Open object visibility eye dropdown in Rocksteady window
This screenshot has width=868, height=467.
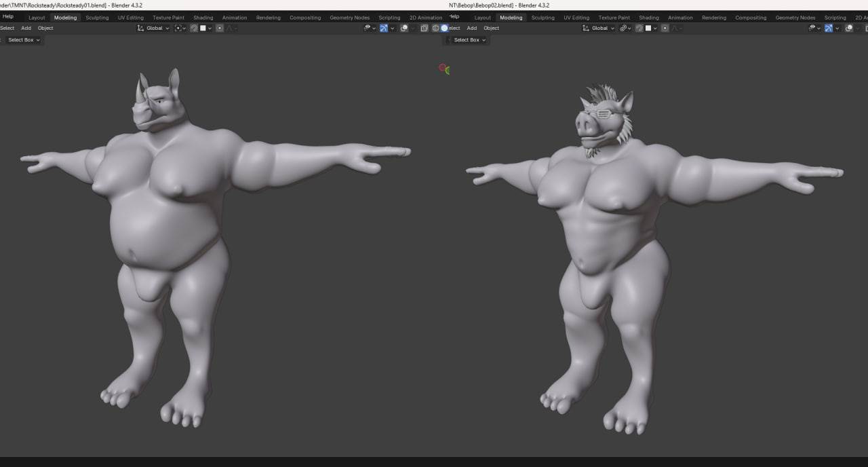370,28
